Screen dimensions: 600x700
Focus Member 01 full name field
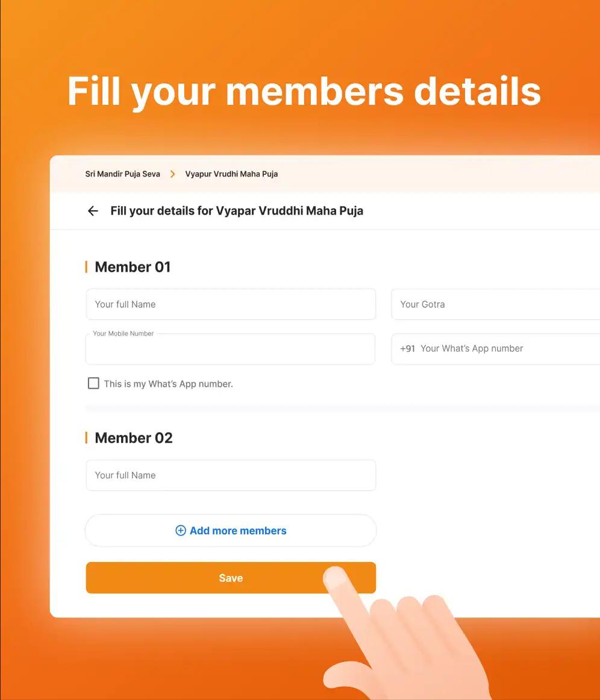point(231,304)
